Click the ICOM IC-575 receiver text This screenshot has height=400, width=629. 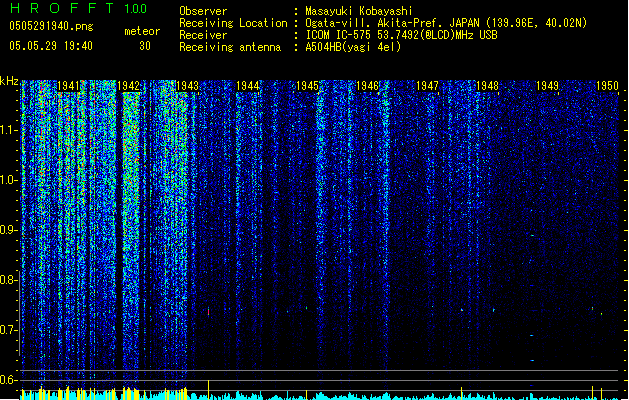point(401,35)
